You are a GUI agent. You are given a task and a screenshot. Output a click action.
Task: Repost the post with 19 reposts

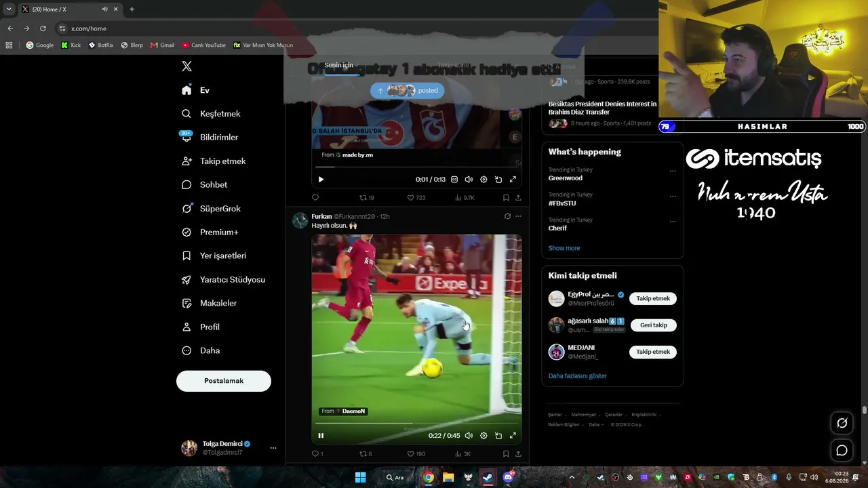coord(367,198)
